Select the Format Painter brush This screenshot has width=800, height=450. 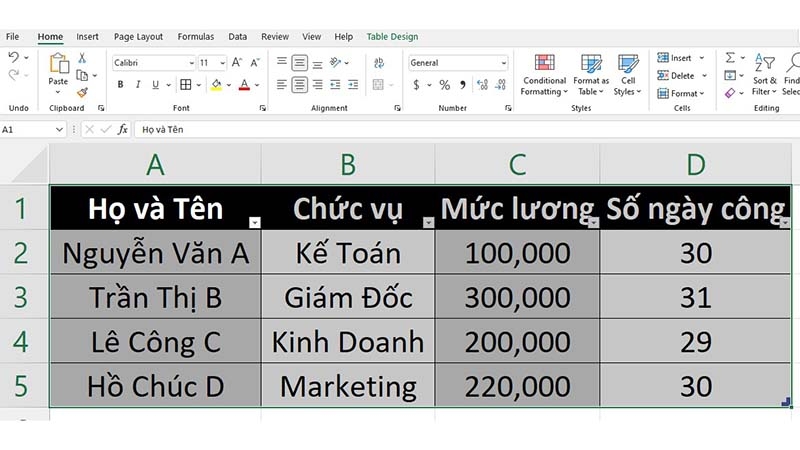pyautogui.click(x=82, y=92)
